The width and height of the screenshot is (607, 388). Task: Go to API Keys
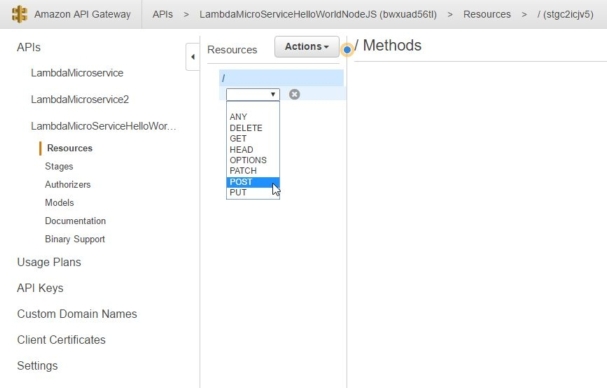(x=40, y=288)
